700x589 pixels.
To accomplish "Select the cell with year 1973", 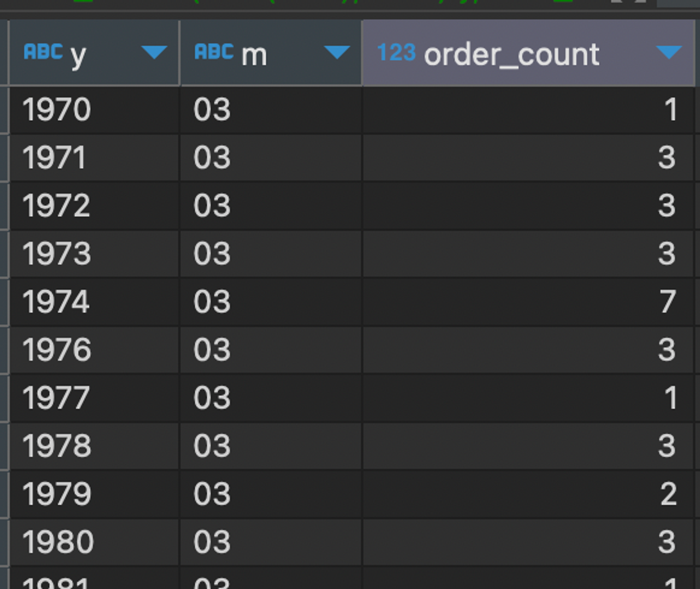I will tap(95, 254).
